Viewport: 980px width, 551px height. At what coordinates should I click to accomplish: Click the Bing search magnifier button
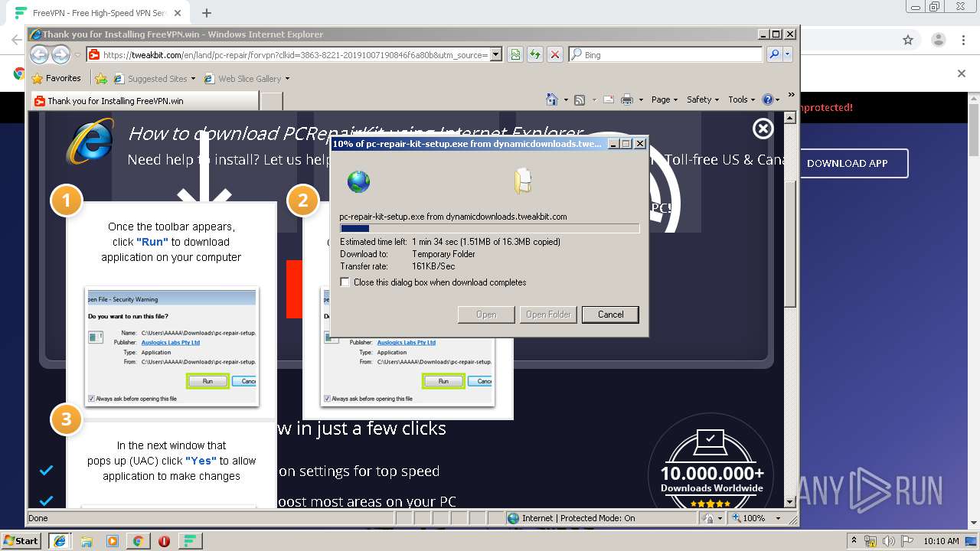pos(774,54)
